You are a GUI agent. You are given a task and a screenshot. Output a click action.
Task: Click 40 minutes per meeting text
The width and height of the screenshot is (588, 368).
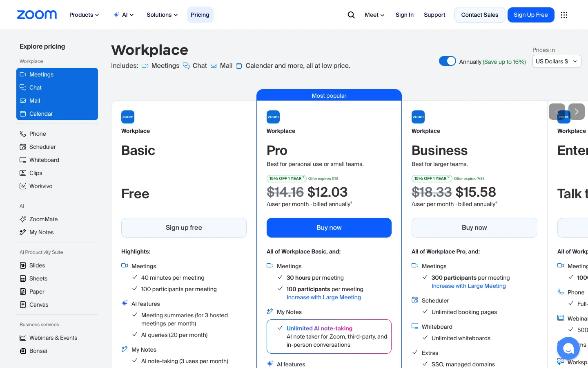click(173, 278)
